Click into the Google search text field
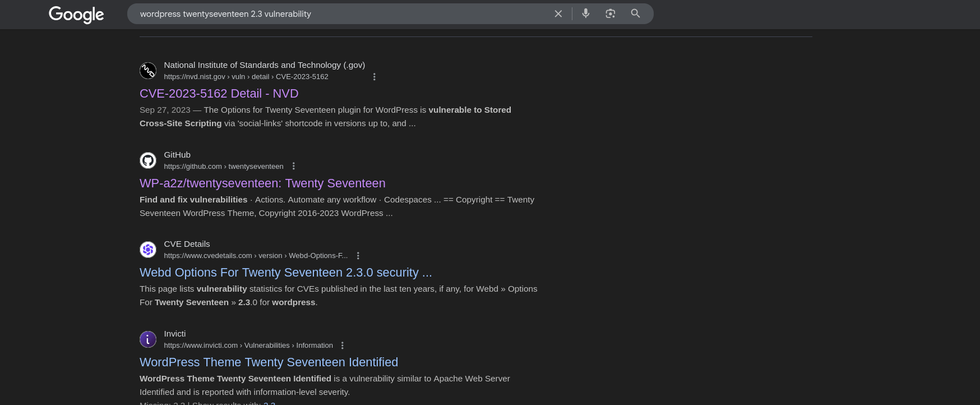Image resolution: width=980 pixels, height=405 pixels. point(336,14)
